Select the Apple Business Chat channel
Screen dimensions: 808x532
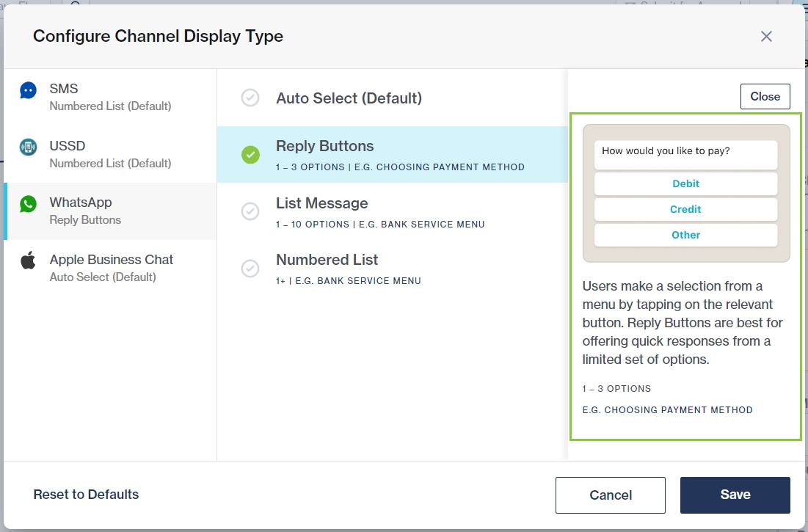pyautogui.click(x=112, y=268)
